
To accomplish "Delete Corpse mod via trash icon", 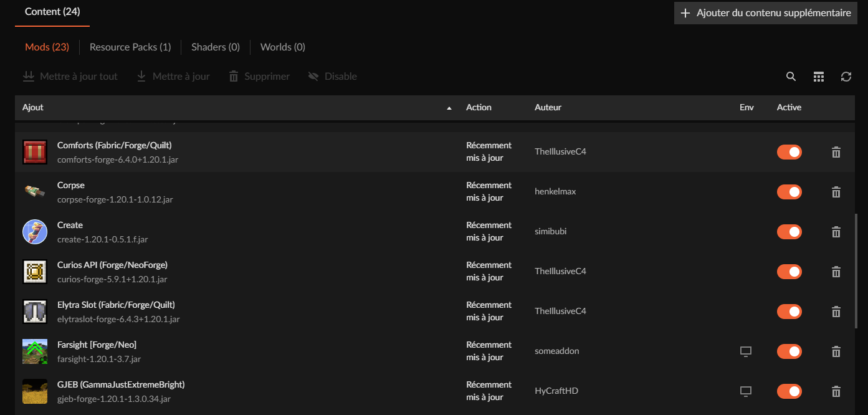I will click(x=836, y=192).
